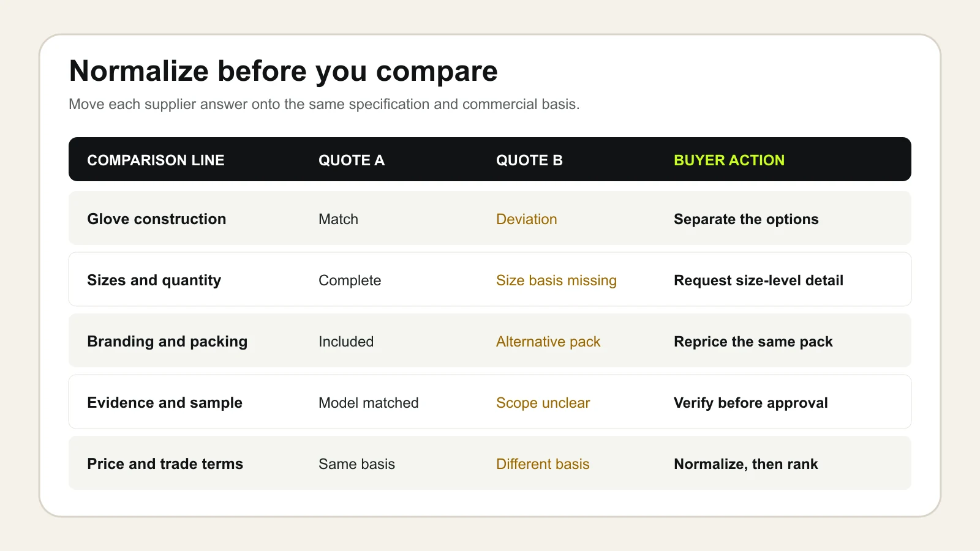
Task: Click the 'Different basis' cell
Action: 543,464
